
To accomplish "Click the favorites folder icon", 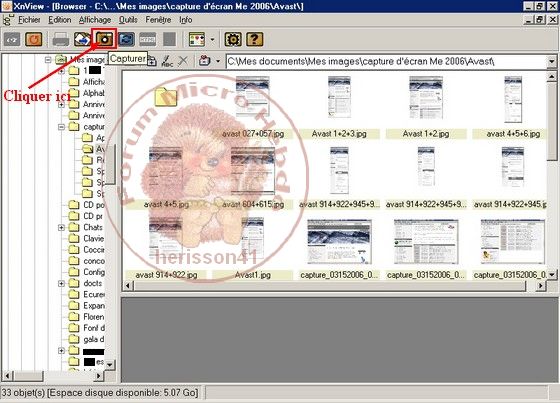I will point(205,61).
